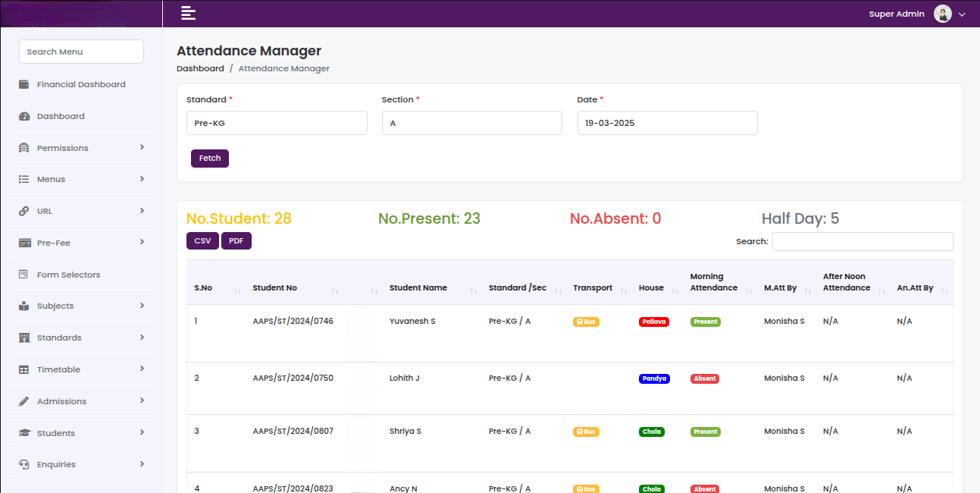
Task: Click Dashboard breadcrumb link
Action: (200, 68)
